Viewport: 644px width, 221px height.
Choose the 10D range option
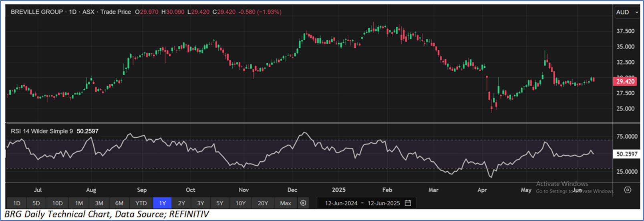click(57, 203)
